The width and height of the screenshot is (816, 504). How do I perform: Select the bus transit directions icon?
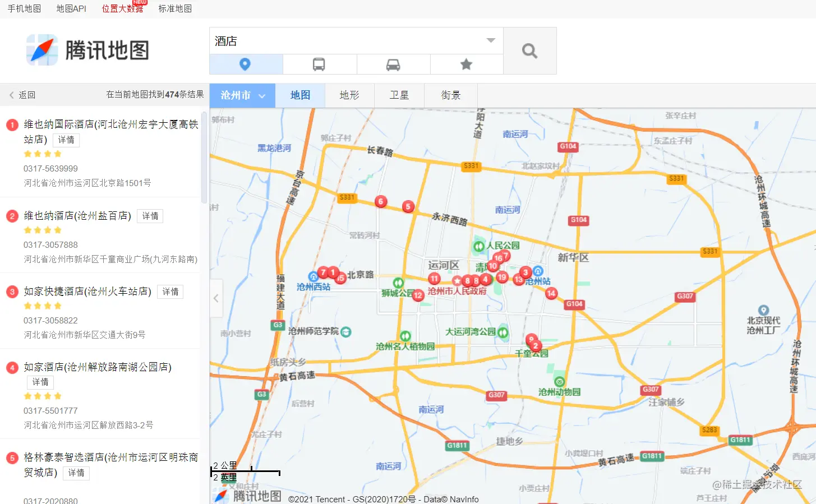(x=319, y=64)
